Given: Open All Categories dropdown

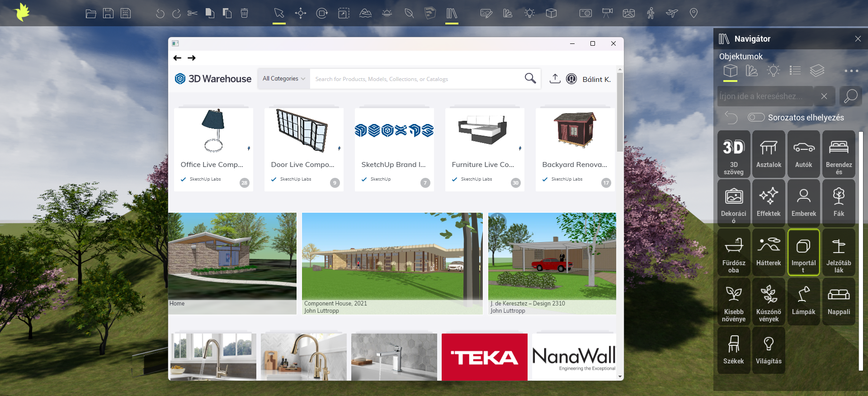Looking at the screenshot, I should point(284,79).
